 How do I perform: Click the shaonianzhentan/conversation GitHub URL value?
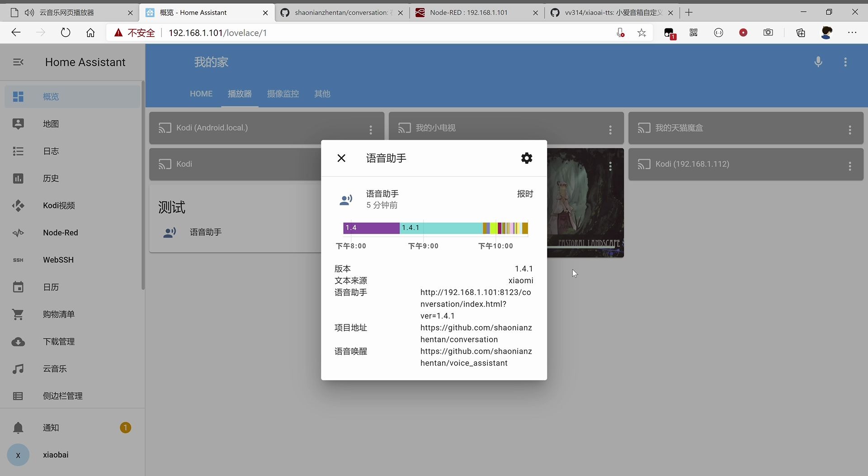(x=476, y=333)
